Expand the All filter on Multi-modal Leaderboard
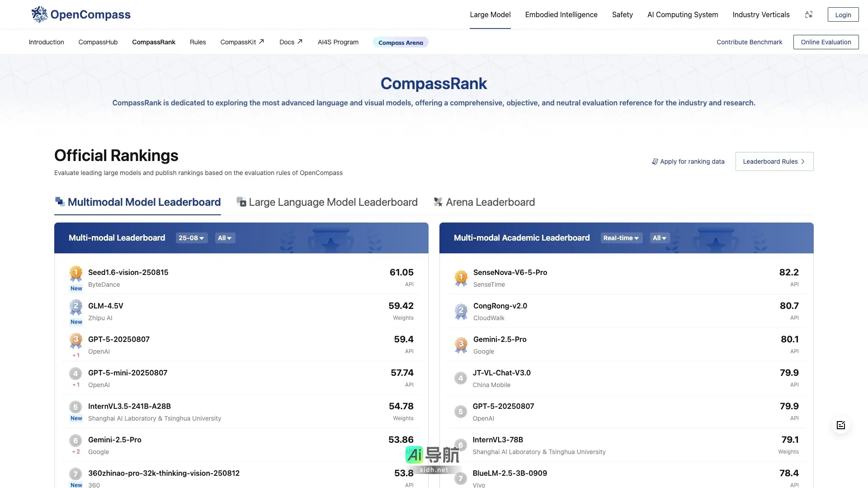 coord(225,237)
